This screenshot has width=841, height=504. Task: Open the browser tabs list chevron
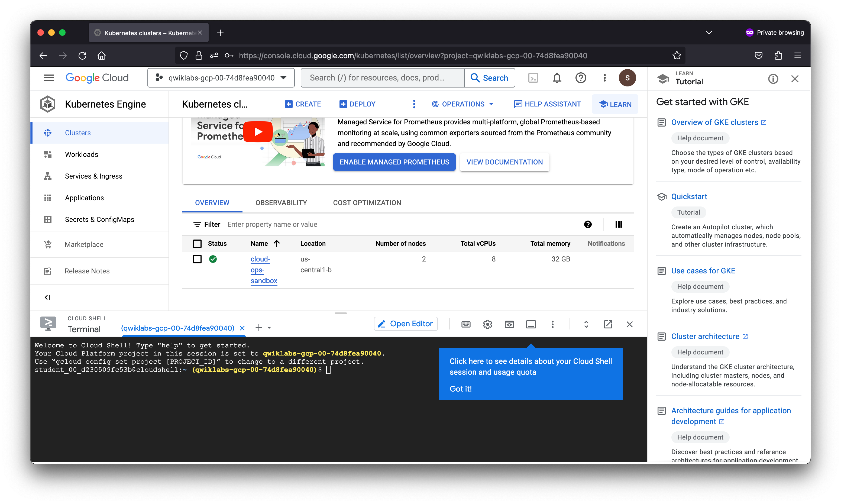709,33
